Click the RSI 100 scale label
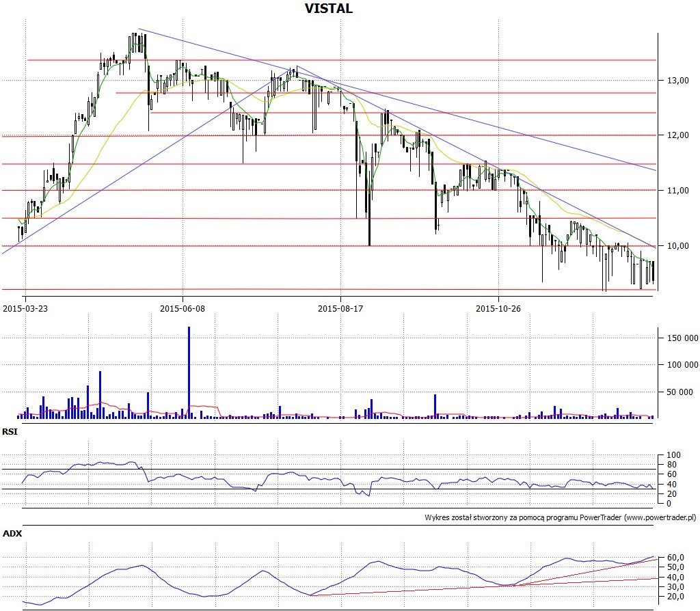 coord(673,455)
